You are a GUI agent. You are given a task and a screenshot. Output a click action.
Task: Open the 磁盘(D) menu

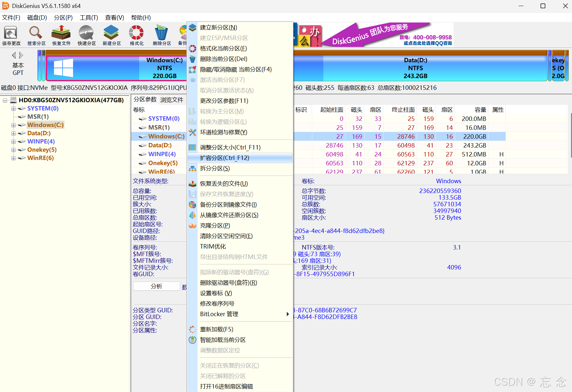[x=37, y=18]
